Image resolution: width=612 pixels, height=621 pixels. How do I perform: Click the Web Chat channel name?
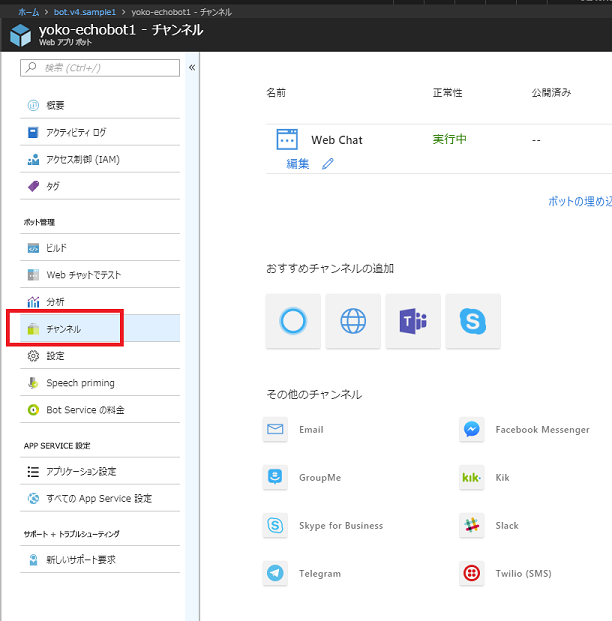tap(337, 140)
